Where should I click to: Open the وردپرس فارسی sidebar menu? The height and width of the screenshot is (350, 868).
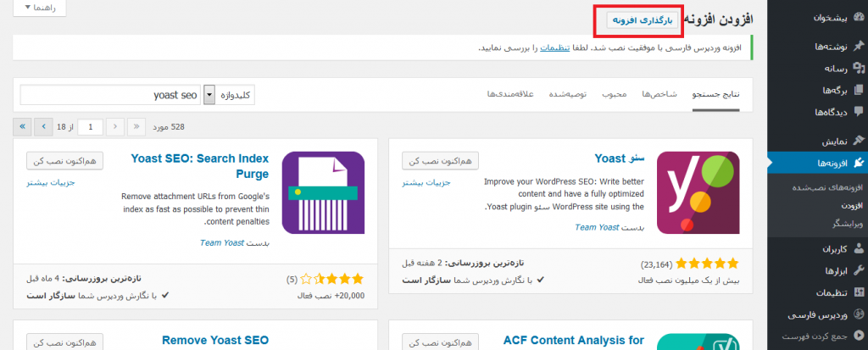pos(818,315)
